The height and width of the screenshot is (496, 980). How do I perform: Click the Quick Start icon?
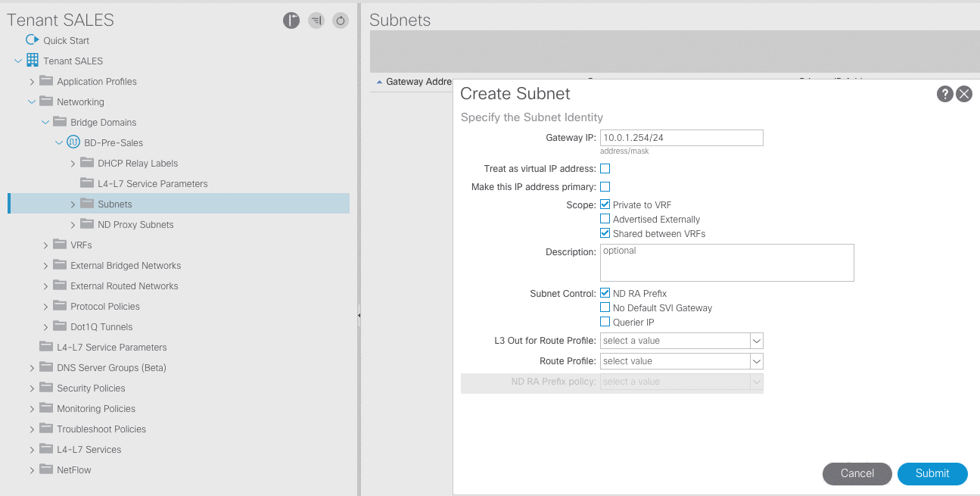(32, 40)
